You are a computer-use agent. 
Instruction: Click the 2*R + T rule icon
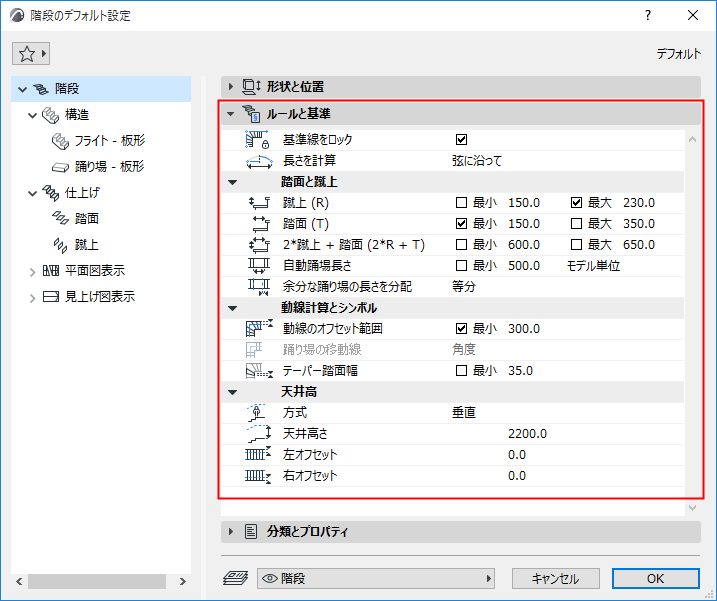coord(259,245)
